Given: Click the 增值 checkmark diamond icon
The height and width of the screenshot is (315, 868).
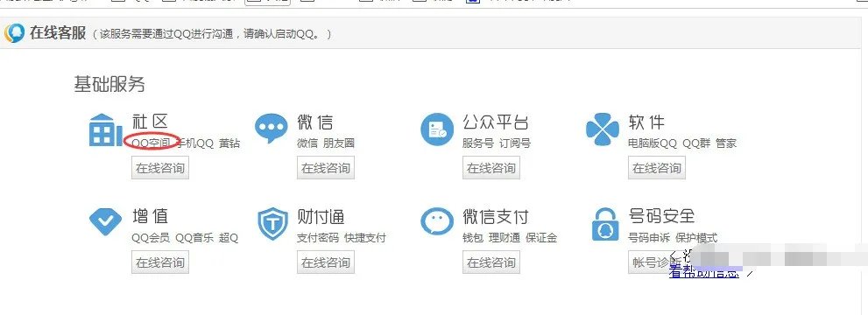Looking at the screenshot, I should [x=105, y=222].
